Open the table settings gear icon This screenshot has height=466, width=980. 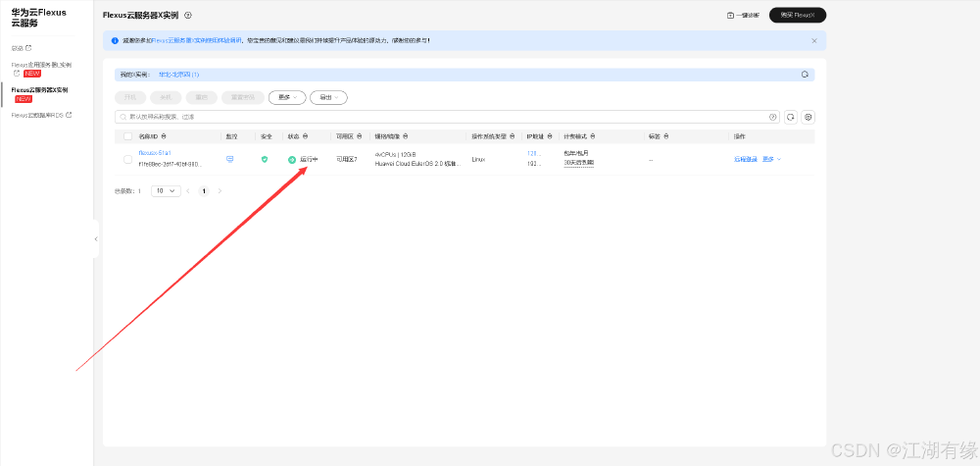[808, 117]
